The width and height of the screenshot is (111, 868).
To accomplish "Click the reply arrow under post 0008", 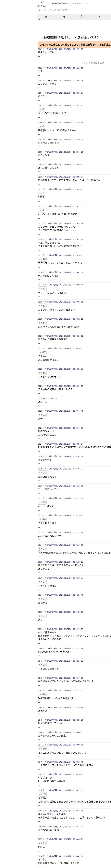I will pos(39,160).
